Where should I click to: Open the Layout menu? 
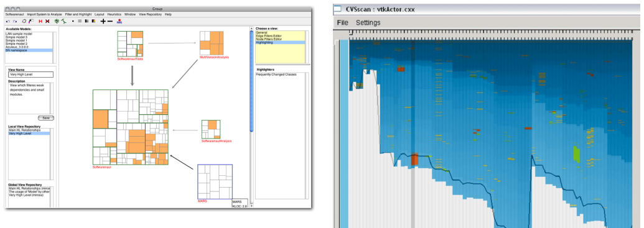(x=100, y=14)
